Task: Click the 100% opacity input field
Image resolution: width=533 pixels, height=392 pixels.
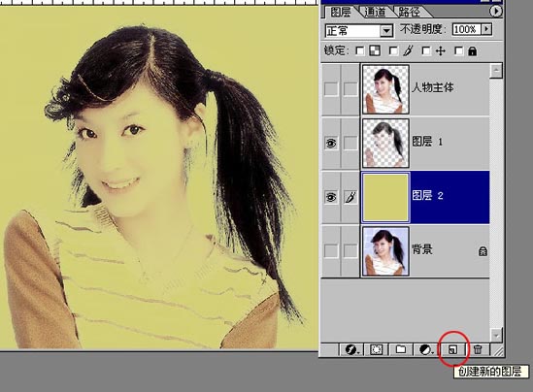Action: tap(466, 29)
